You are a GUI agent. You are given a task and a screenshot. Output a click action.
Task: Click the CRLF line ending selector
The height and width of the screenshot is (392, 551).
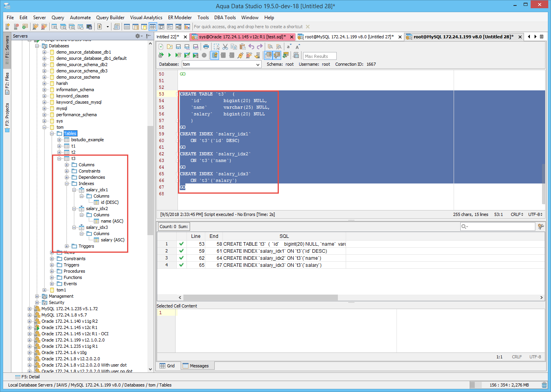coord(517,214)
